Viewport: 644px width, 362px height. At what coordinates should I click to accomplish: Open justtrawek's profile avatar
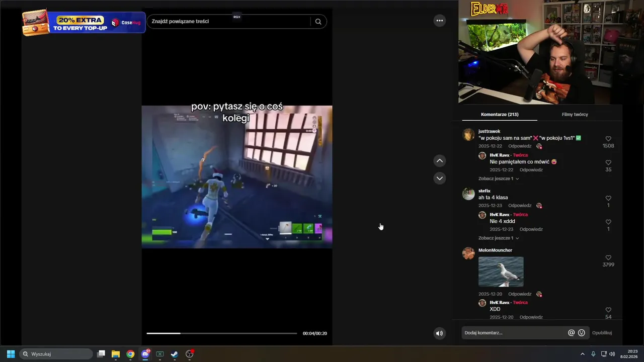point(468,135)
